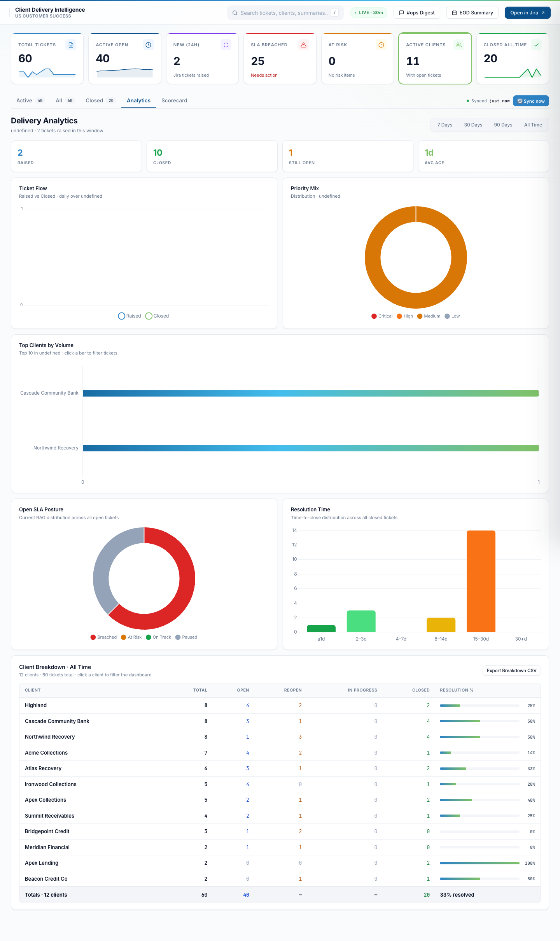
Task: Click the sparkle icon on New (24h) card
Action: (226, 45)
